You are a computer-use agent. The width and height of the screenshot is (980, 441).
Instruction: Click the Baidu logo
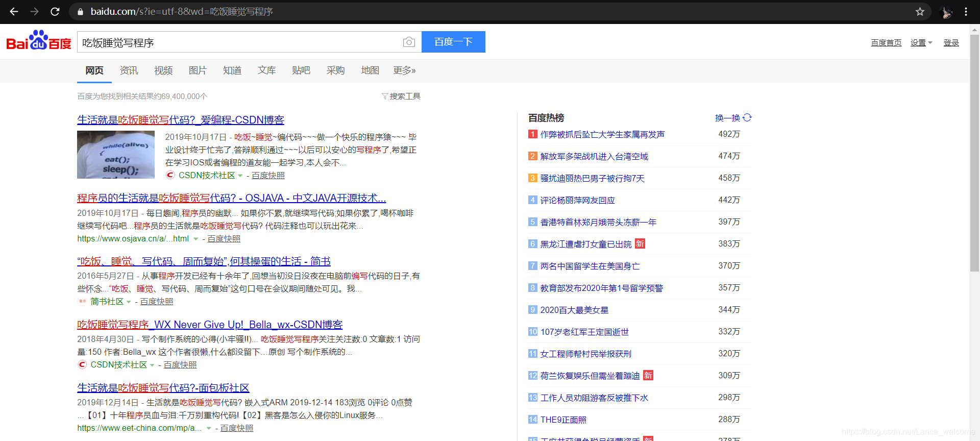(x=39, y=40)
